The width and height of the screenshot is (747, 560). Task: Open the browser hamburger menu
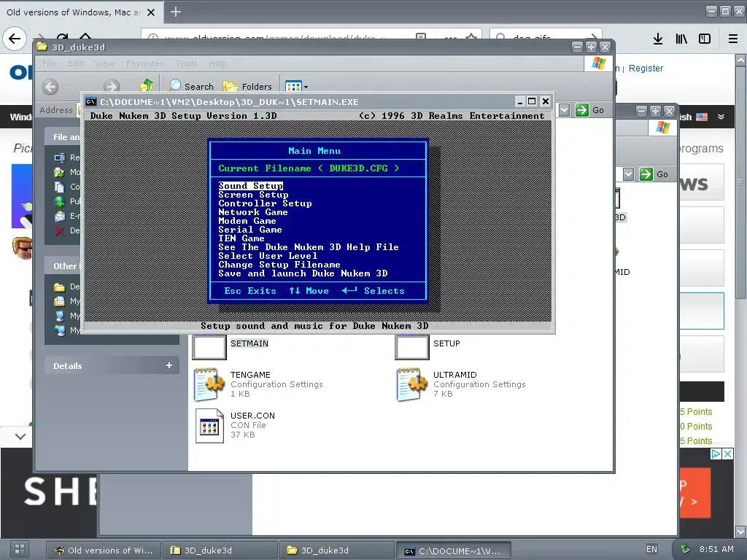[x=733, y=39]
